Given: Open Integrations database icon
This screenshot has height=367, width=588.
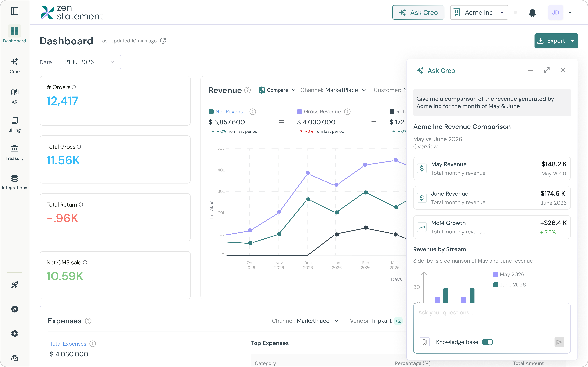Looking at the screenshot, I should coord(15,178).
